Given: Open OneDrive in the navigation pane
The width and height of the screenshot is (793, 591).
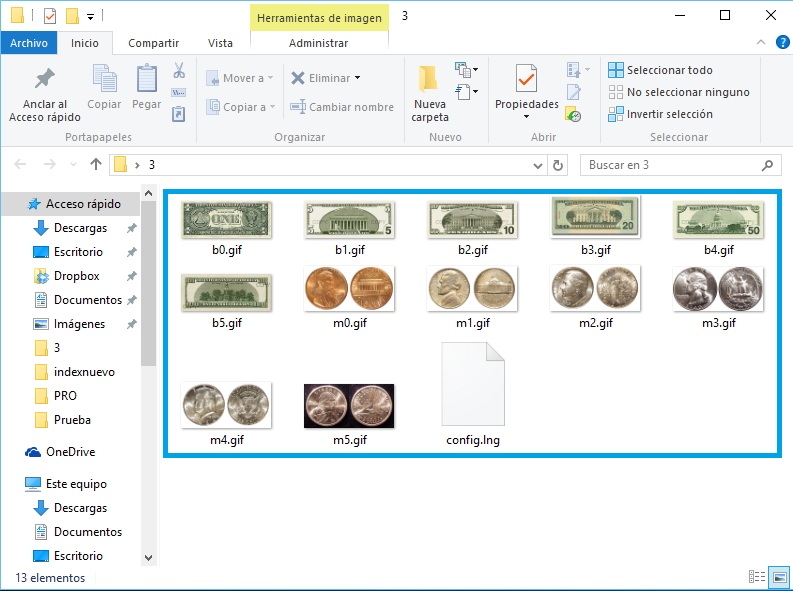Looking at the screenshot, I should point(70,452).
